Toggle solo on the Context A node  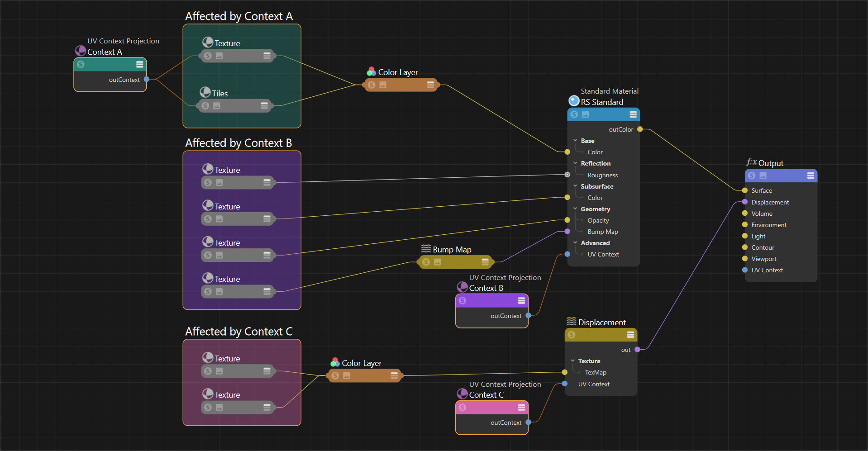click(81, 65)
